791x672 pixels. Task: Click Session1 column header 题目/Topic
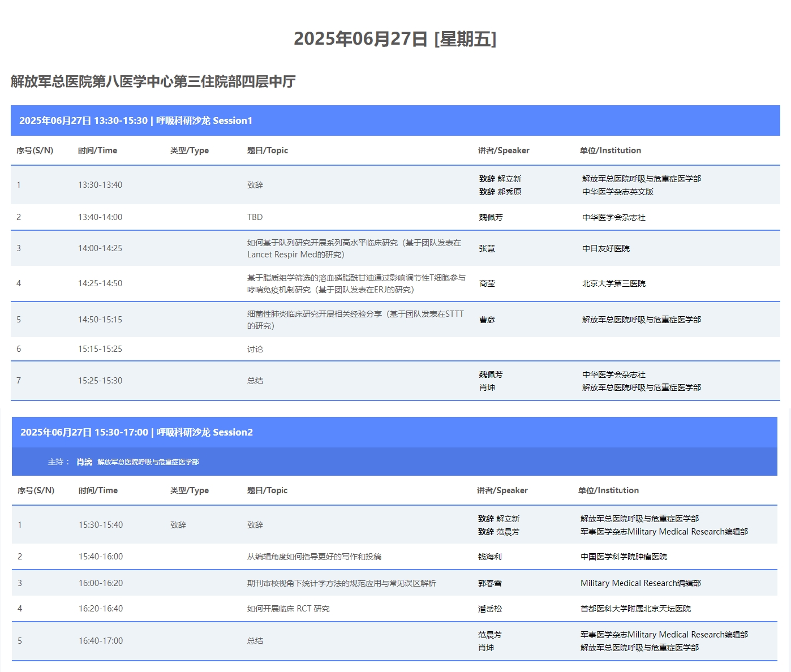(x=268, y=150)
